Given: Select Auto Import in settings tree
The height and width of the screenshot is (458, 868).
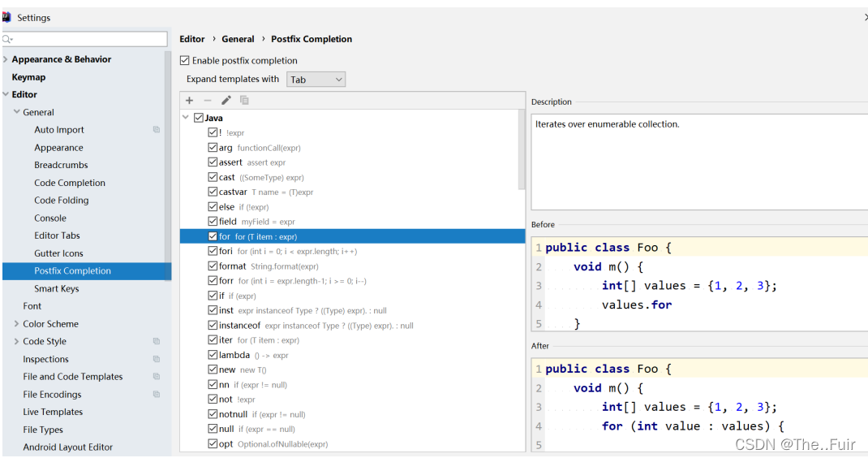Looking at the screenshot, I should coord(59,130).
